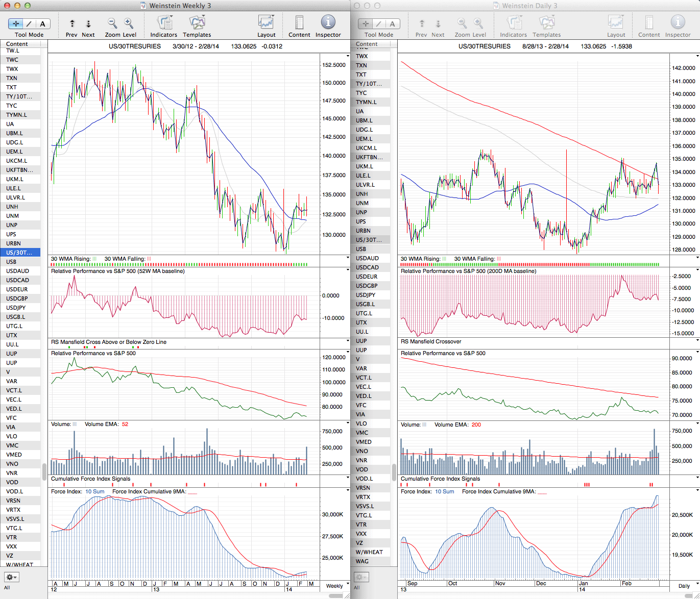Select VXX in the daily symbol list
This screenshot has height=599, width=700.
(361, 534)
